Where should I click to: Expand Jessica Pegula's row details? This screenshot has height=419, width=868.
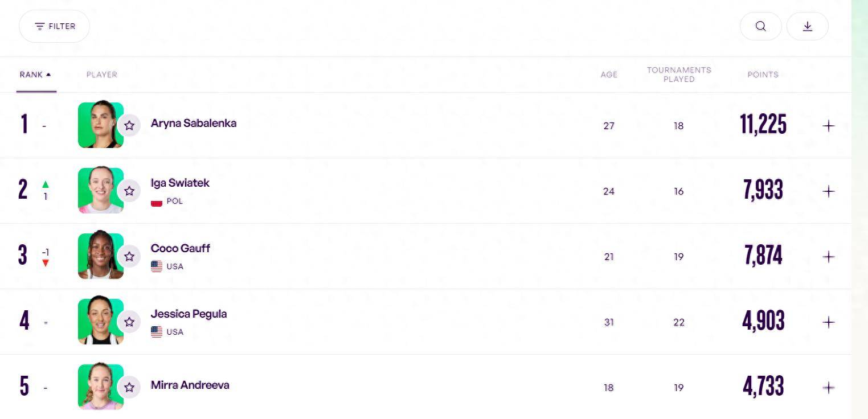pos(829,322)
